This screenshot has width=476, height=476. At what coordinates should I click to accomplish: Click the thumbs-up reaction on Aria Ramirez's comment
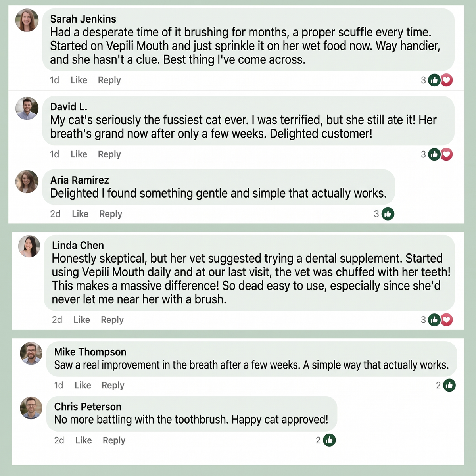point(388,214)
